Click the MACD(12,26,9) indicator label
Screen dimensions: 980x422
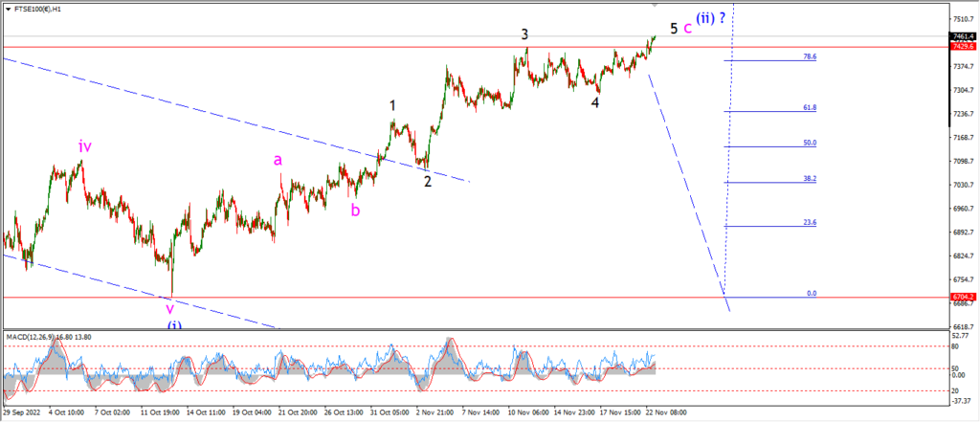click(50, 337)
